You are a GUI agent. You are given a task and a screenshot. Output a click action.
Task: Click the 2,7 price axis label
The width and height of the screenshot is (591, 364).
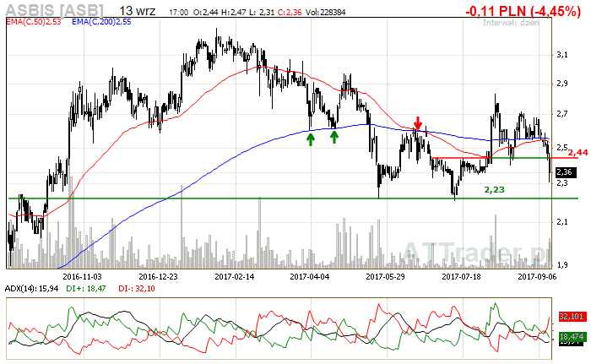click(x=562, y=114)
